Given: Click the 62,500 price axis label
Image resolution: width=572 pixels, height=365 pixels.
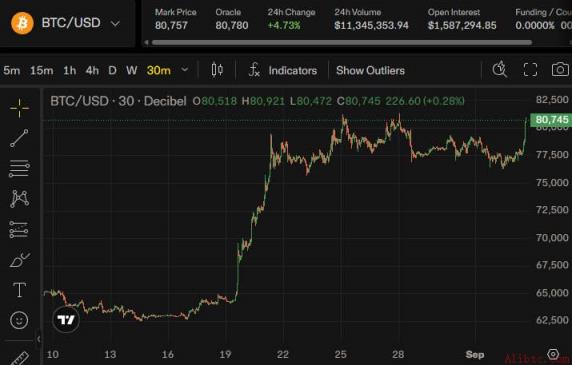Looking at the screenshot, I should coord(552,320).
